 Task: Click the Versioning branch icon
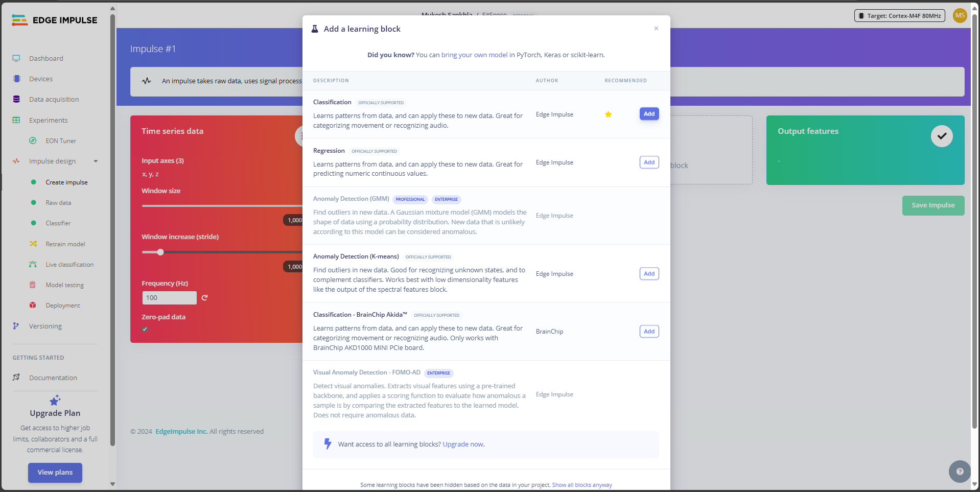pyautogui.click(x=16, y=326)
